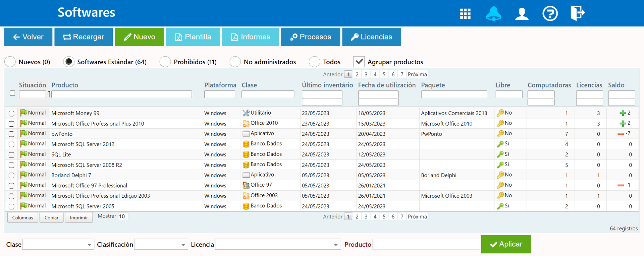Click the green plus icon for Microsoft Money 99
Screen dimensions: 644x256
point(623,113)
